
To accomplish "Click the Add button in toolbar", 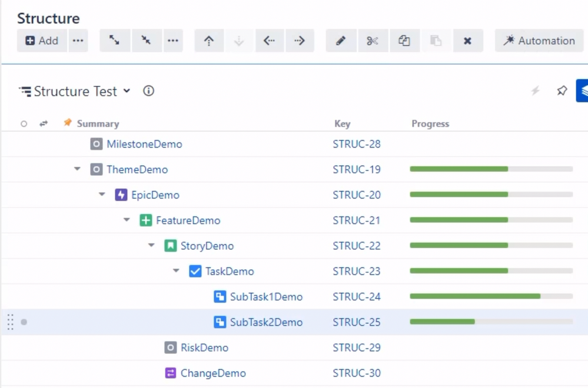I will (x=42, y=41).
